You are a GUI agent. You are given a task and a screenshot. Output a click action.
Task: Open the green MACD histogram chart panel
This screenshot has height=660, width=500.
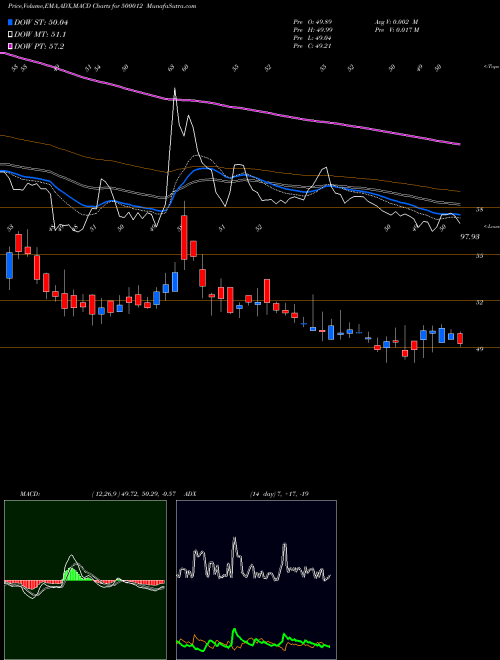85,580
